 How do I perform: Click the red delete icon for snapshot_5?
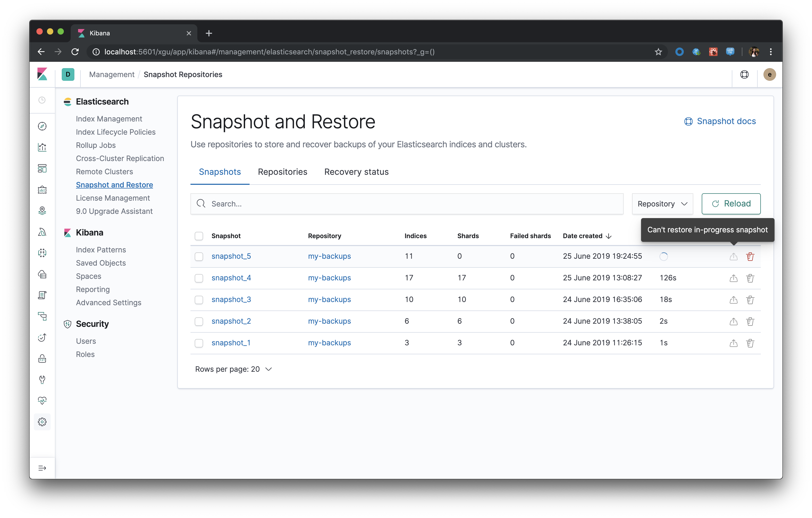click(x=750, y=256)
